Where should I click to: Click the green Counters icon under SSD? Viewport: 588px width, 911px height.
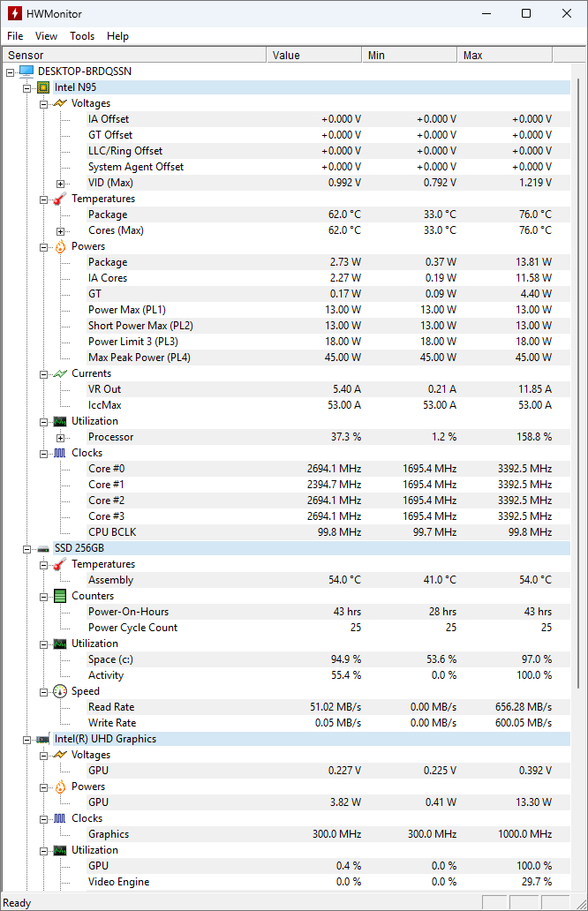tap(60, 596)
